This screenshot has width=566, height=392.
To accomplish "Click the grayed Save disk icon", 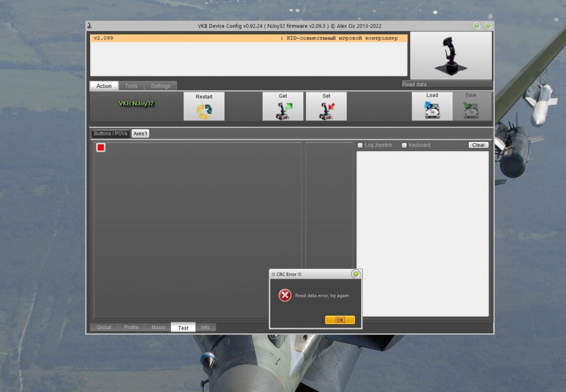I will coord(471,106).
